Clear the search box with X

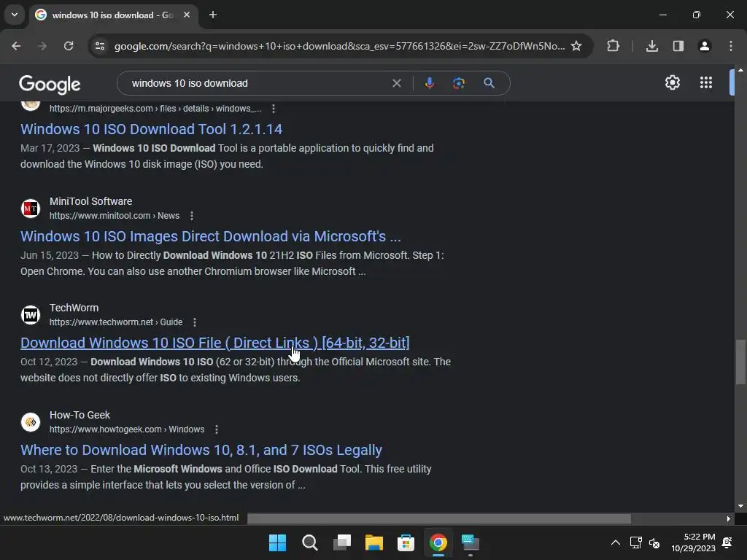396,83
